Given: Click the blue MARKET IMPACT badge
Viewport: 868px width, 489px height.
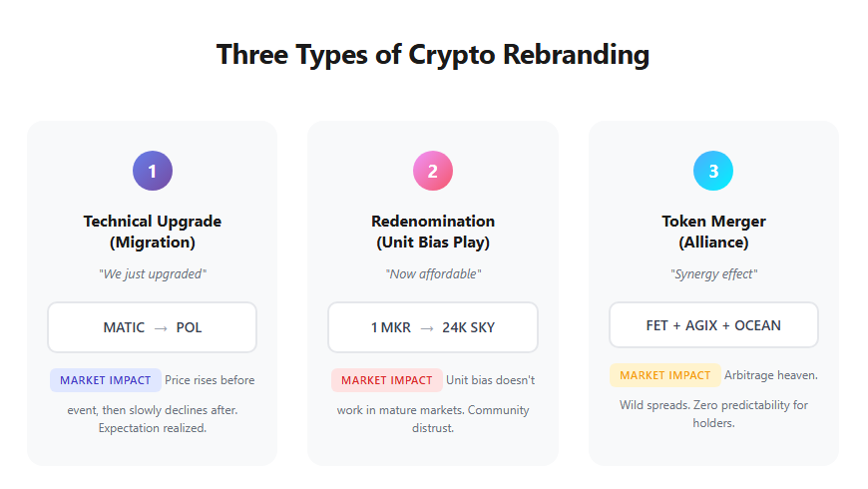Looking at the screenshot, I should [x=105, y=380].
